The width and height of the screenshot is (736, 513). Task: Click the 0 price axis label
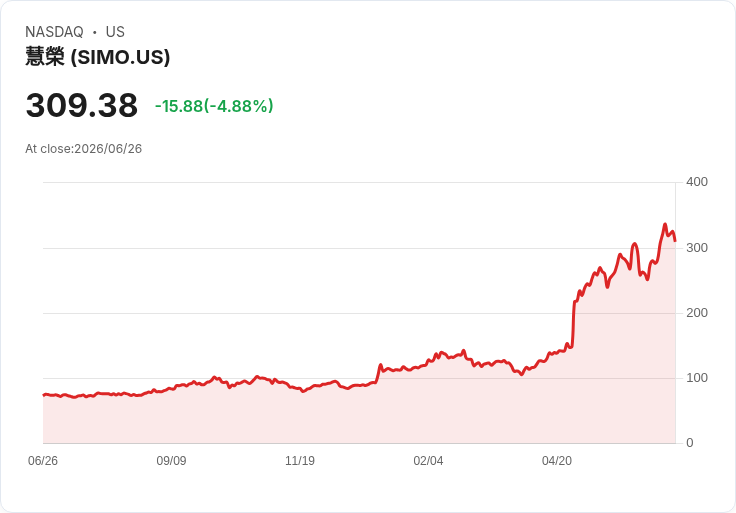click(x=690, y=443)
